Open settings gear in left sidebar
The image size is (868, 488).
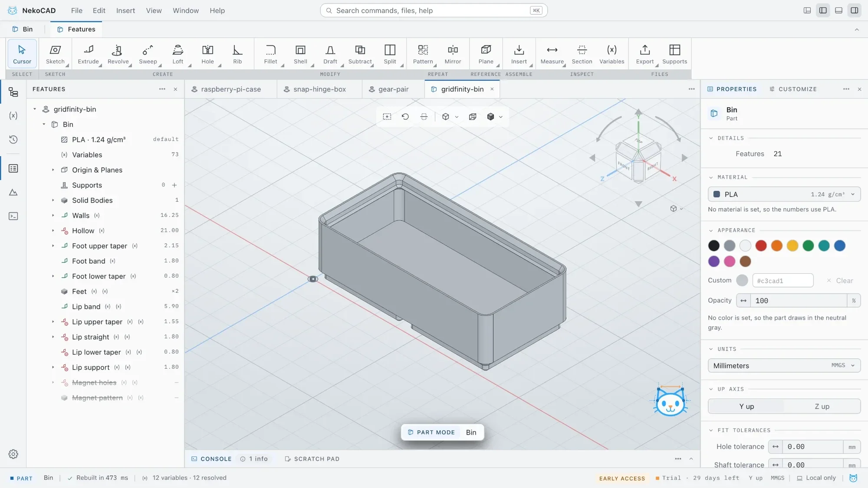[x=13, y=454]
